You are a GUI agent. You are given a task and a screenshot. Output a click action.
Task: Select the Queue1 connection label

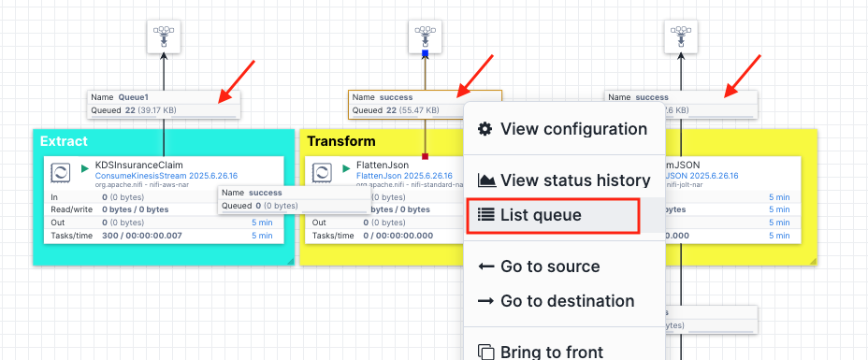164,105
